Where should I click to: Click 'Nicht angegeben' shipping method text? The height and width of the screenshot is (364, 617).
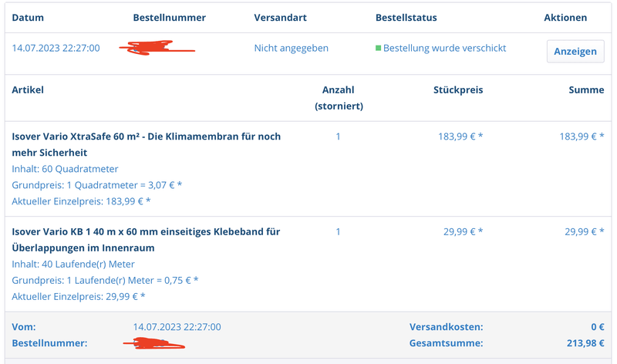[x=291, y=48]
